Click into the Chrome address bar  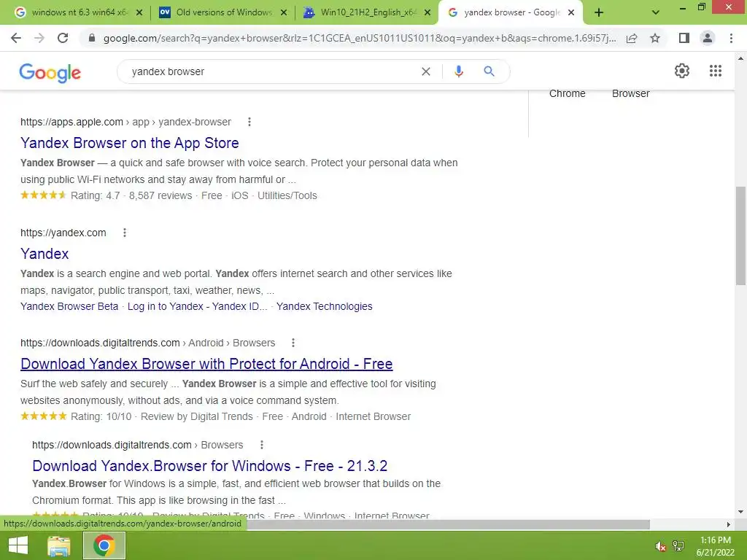click(360, 38)
